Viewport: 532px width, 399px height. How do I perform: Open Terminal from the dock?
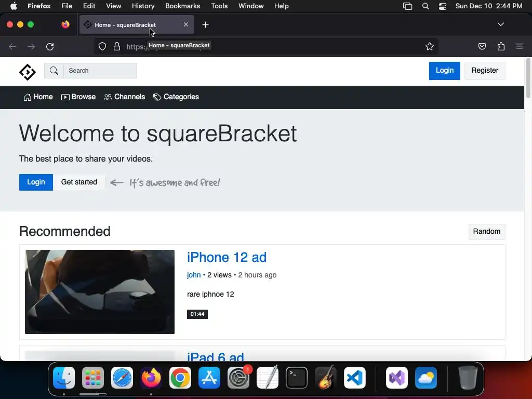tap(297, 378)
